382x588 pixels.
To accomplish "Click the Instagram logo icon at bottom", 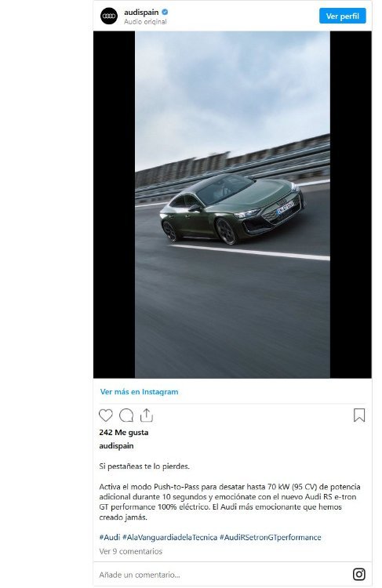I will (358, 574).
